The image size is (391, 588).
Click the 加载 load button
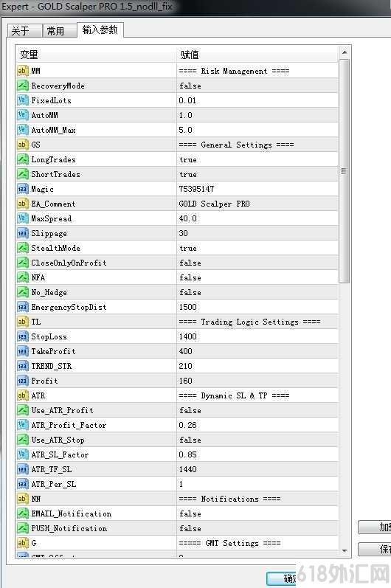tap(374, 528)
